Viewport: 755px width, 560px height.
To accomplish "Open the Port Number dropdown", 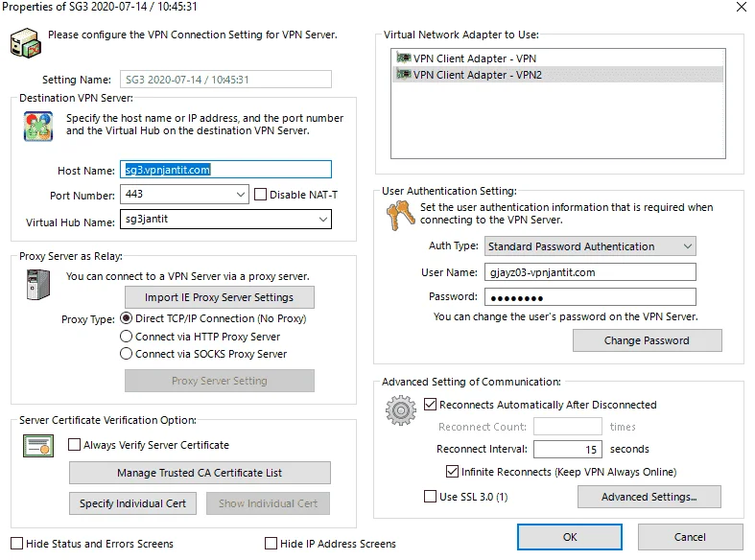I will pos(240,195).
